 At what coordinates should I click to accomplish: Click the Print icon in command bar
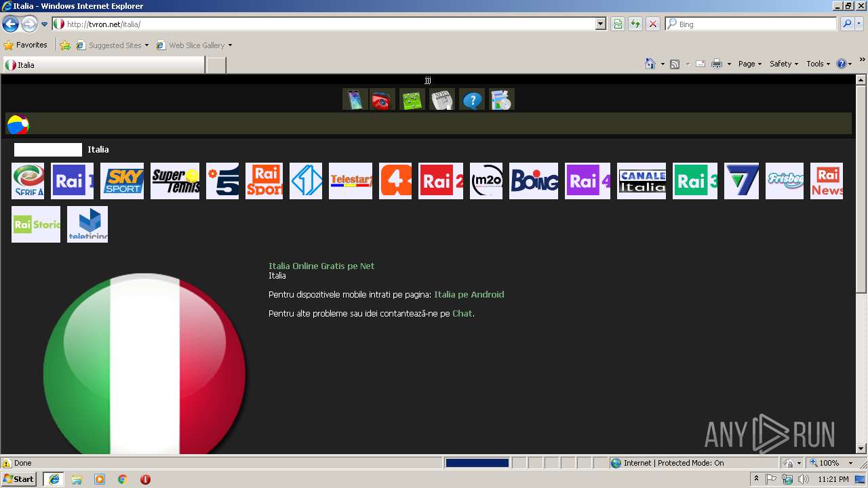click(717, 64)
